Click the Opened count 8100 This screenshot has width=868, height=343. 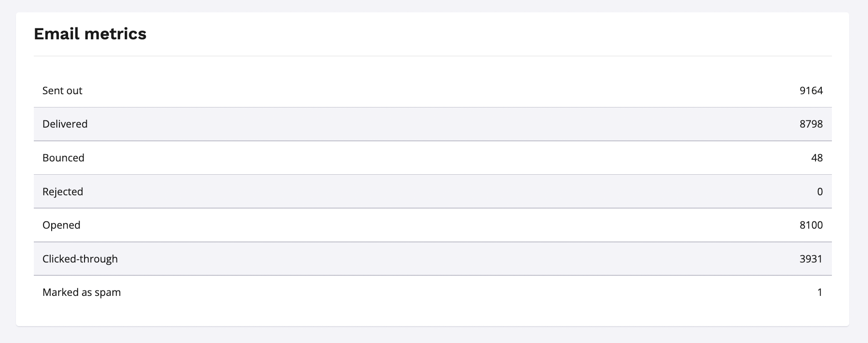point(811,225)
